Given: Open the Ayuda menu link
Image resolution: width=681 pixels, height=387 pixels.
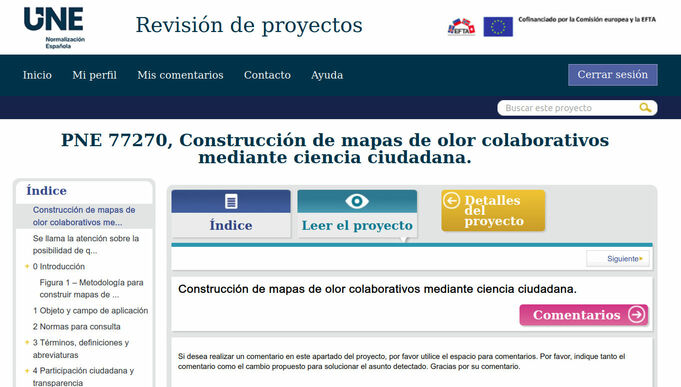Looking at the screenshot, I should coord(327,75).
